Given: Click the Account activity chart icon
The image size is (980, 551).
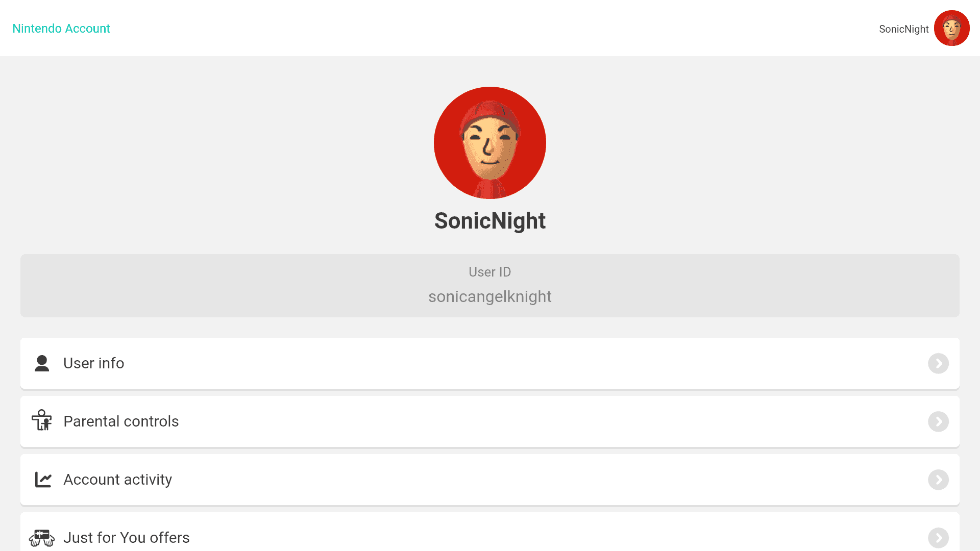Looking at the screenshot, I should click(x=43, y=480).
